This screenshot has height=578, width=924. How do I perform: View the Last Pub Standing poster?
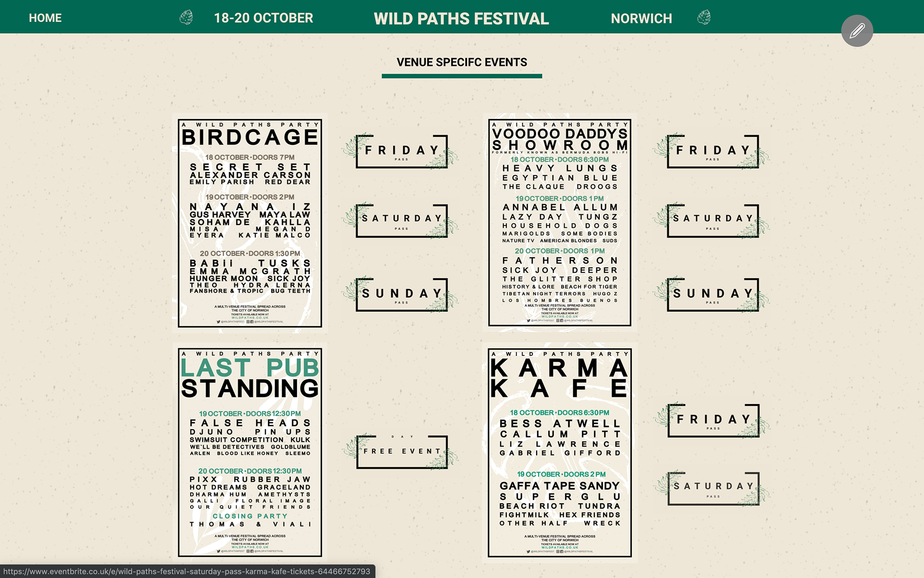(x=250, y=452)
